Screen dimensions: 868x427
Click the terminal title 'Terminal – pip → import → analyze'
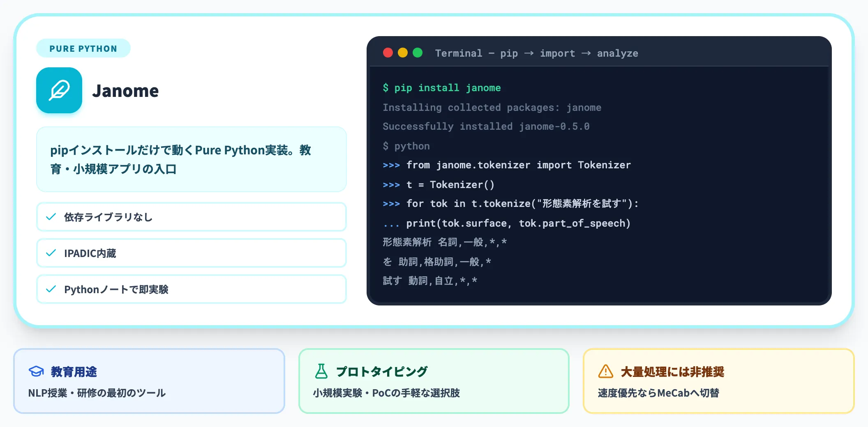click(536, 53)
